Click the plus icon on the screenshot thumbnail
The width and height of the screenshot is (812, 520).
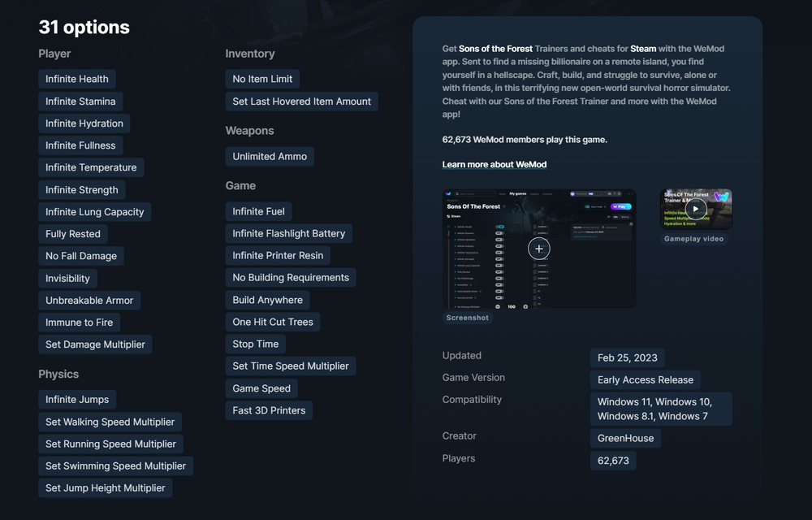[x=538, y=249]
